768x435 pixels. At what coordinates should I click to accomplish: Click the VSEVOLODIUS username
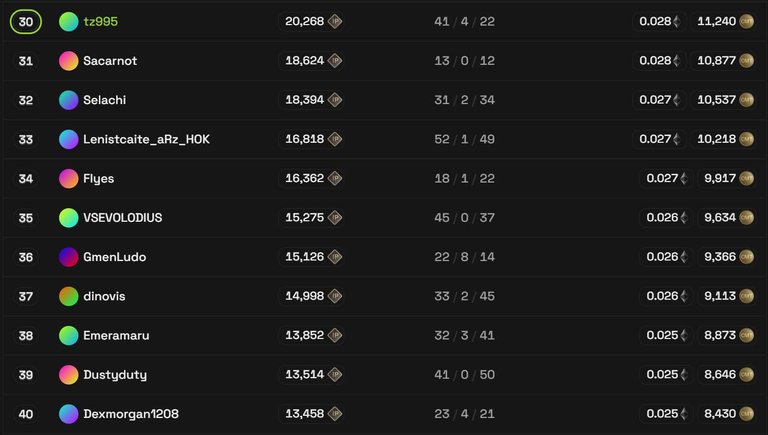(122, 218)
